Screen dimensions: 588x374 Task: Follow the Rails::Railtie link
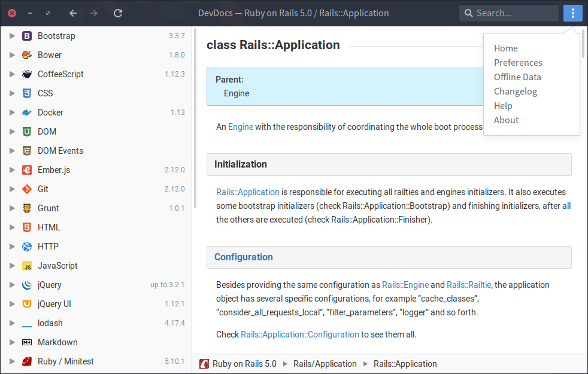click(x=469, y=285)
